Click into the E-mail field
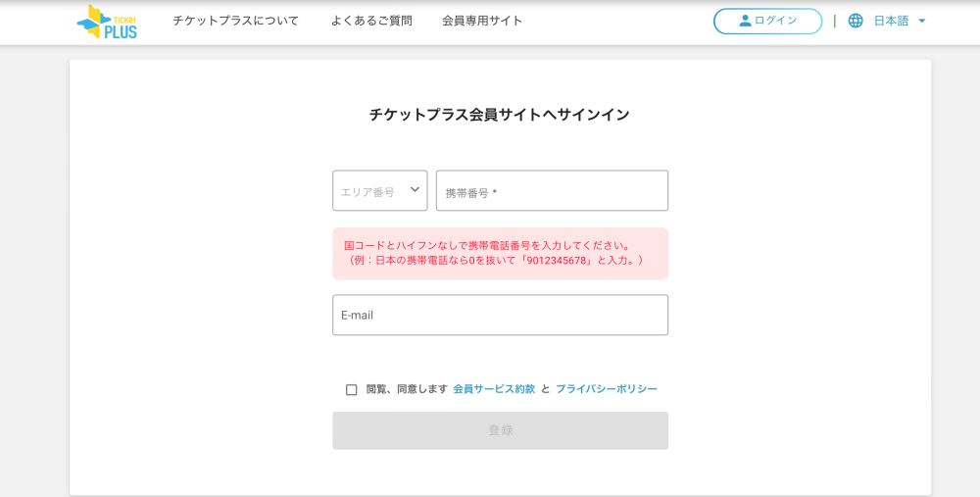Screen dimensions: 980x497 click(x=500, y=315)
